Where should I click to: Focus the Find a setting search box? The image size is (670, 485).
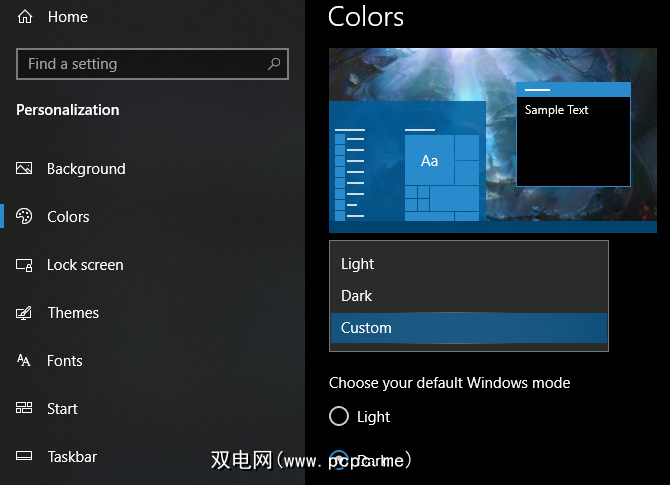[x=140, y=64]
